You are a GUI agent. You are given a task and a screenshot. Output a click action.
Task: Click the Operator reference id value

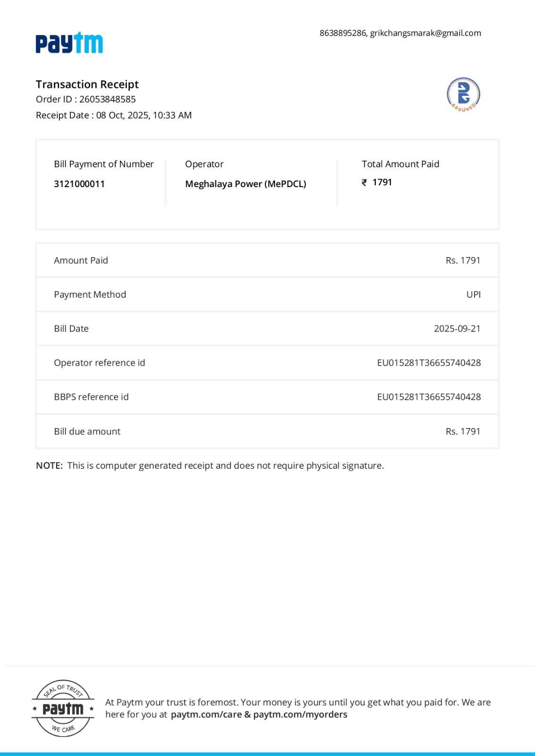pos(429,363)
